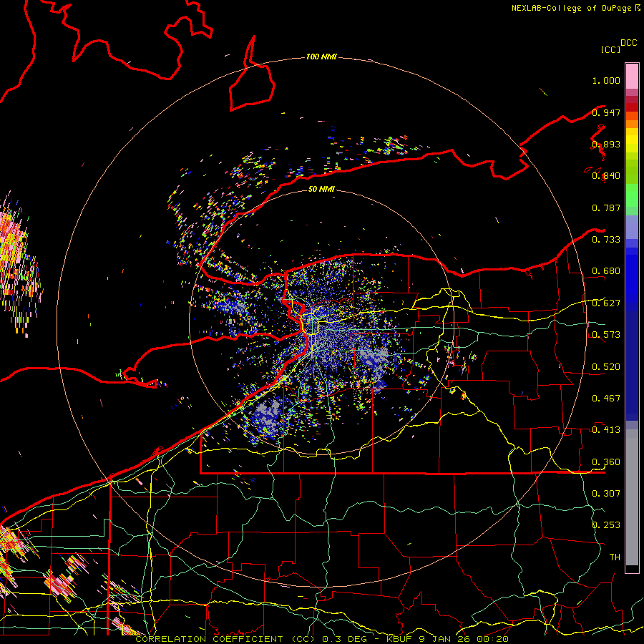
Task: Select the 0.253 scale value
Action: click(606, 525)
